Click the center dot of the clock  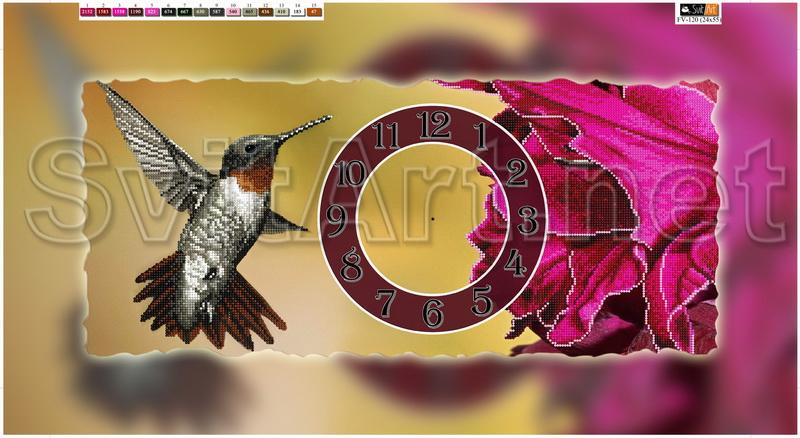(x=432, y=217)
